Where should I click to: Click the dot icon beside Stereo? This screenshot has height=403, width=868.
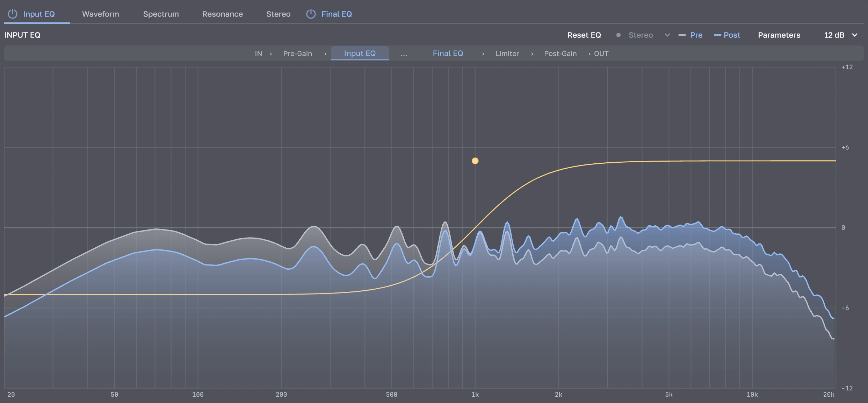pyautogui.click(x=619, y=35)
